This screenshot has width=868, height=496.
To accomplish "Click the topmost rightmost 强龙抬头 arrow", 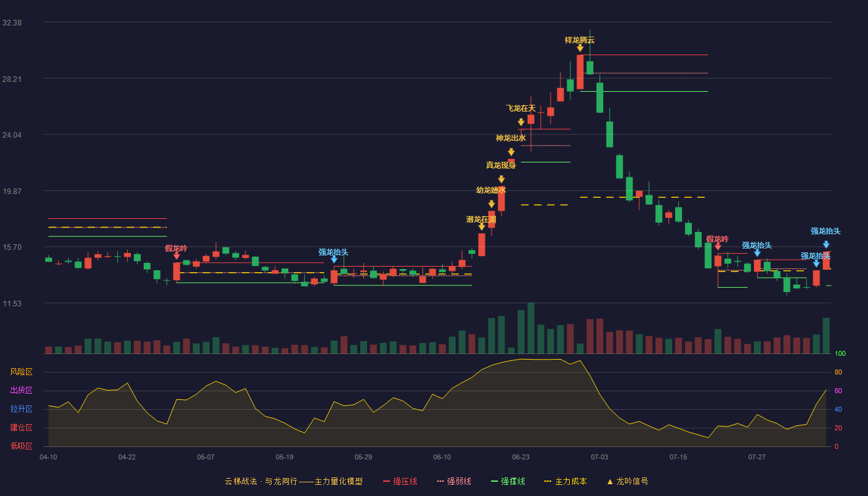I will click(x=826, y=245).
